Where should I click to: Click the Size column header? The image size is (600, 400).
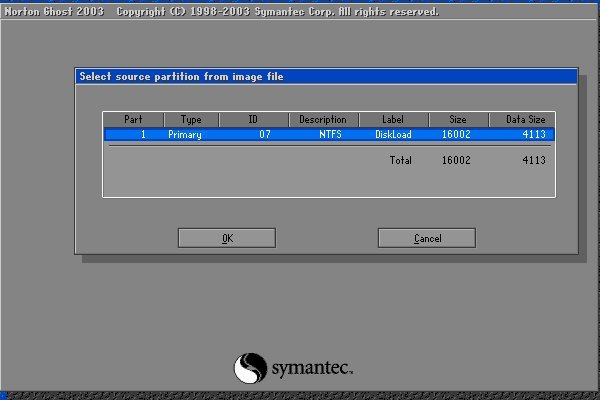pos(456,119)
